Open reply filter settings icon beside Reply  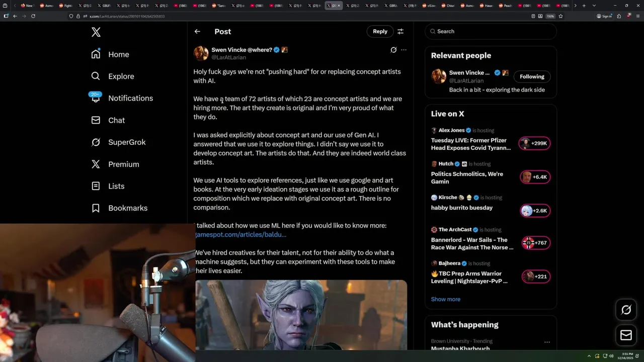400,31
